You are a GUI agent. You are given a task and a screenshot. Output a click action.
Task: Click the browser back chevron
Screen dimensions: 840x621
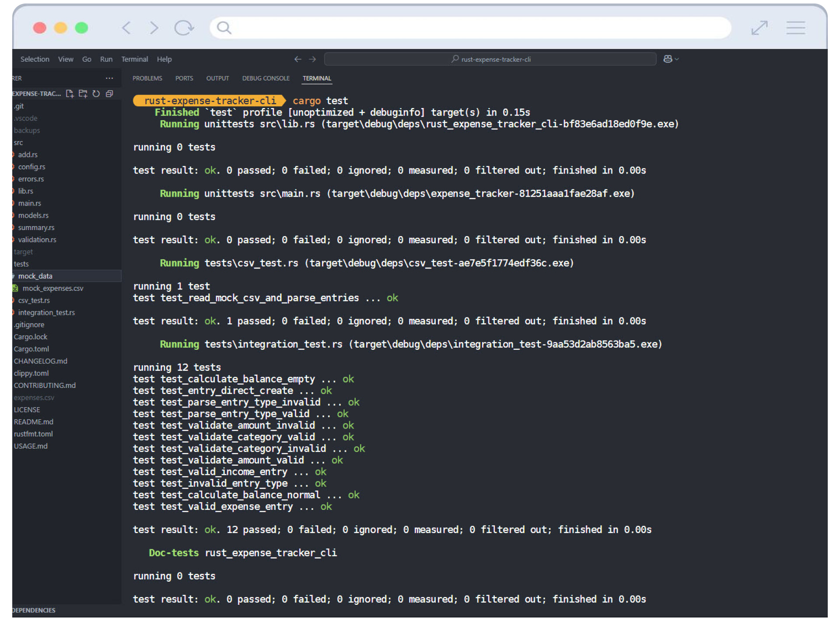[126, 28]
